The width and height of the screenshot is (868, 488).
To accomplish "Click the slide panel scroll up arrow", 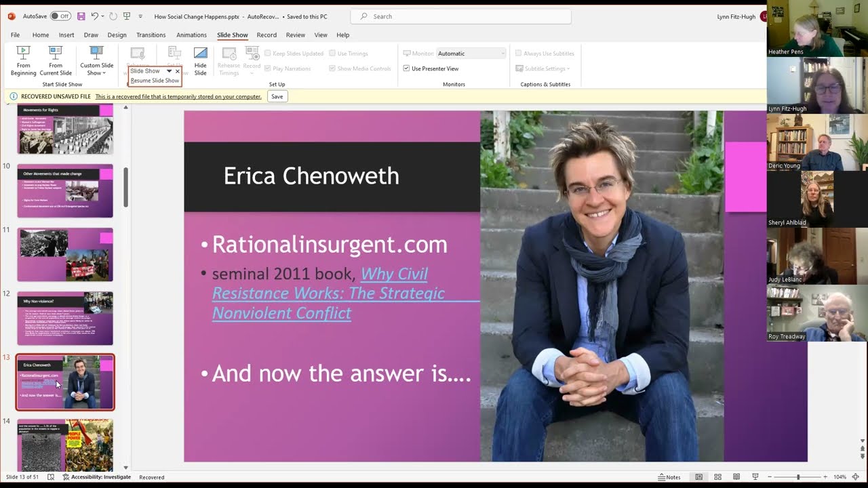I will (x=125, y=108).
